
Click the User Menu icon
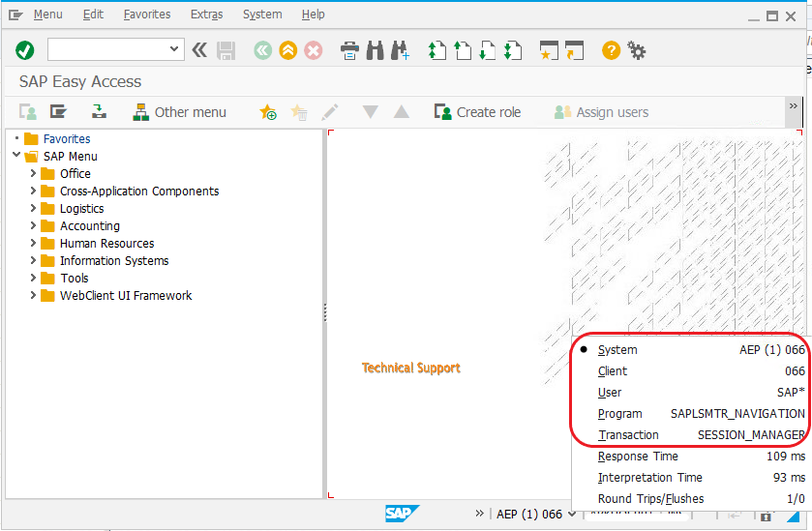28,112
